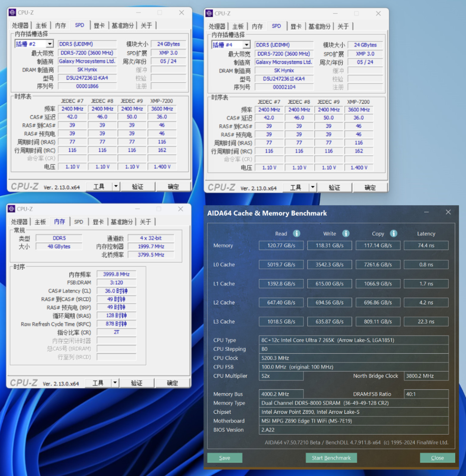Close AIDA64 window with X icon
Image resolution: width=466 pixels, height=476 pixels.
(x=448, y=212)
